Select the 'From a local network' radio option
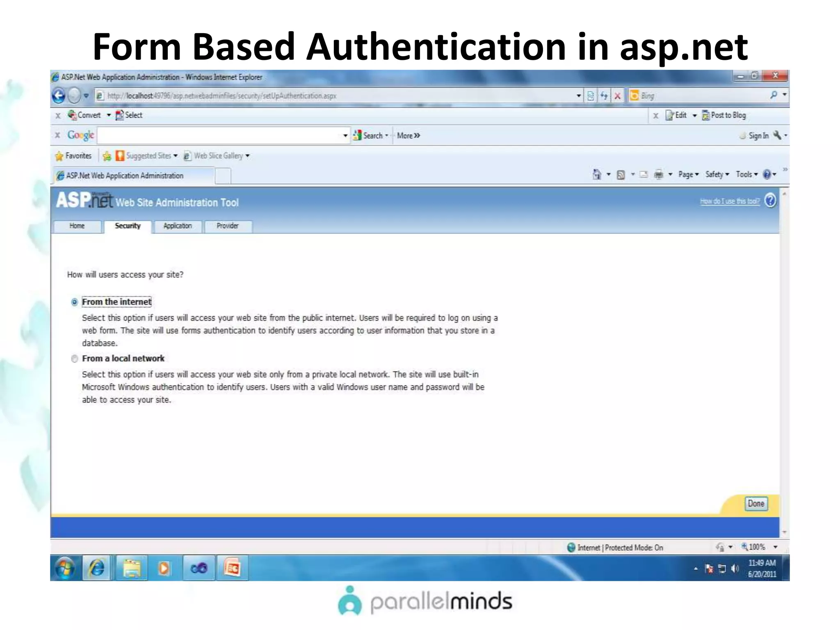This screenshot has height=630, width=840. pos(74,359)
